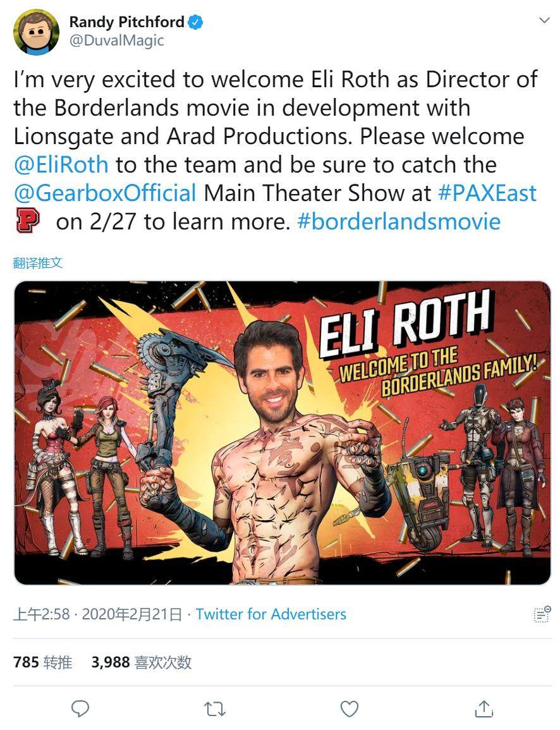The height and width of the screenshot is (730, 560).
Task: View the 3,988 likes list
Action: [x=142, y=662]
